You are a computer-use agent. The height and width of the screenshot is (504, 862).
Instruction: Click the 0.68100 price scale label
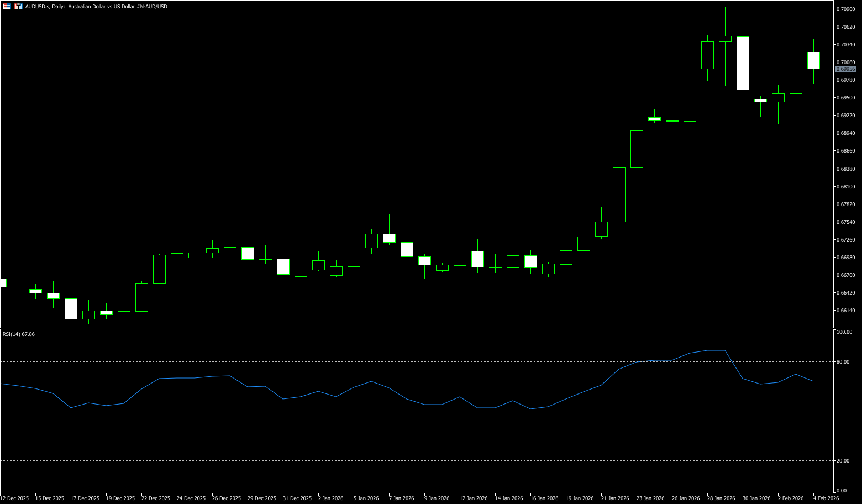coord(846,187)
